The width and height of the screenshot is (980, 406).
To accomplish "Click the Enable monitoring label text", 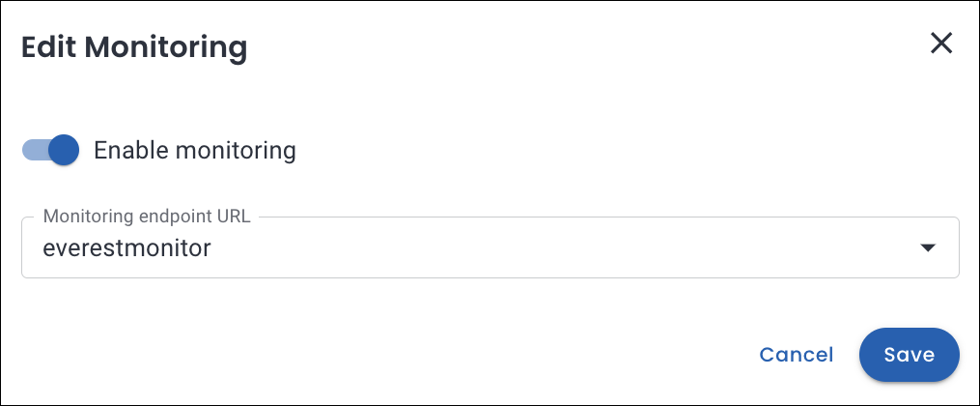I will 194,150.
